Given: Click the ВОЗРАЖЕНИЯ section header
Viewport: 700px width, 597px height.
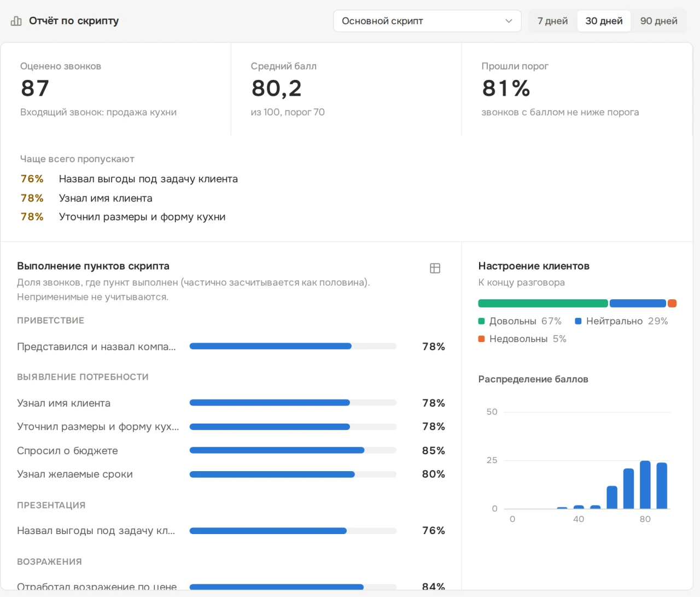Looking at the screenshot, I should (49, 562).
